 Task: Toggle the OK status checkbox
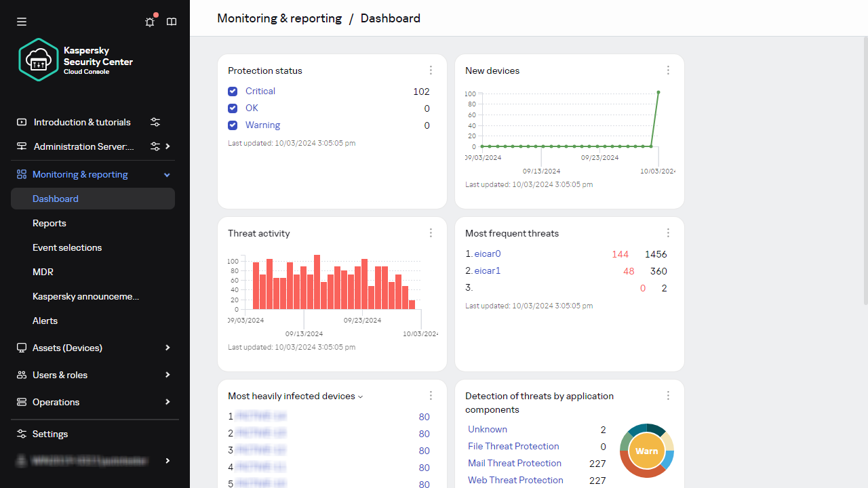232,108
